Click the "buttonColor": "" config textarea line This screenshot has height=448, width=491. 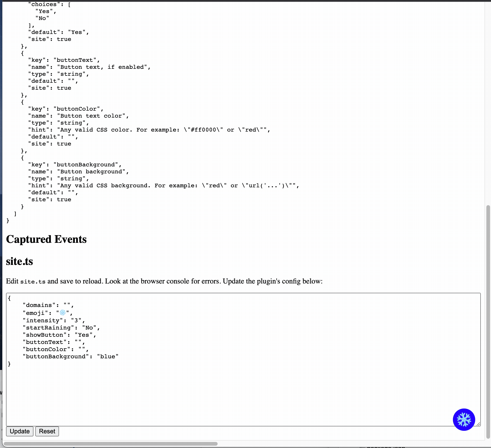[56, 349]
